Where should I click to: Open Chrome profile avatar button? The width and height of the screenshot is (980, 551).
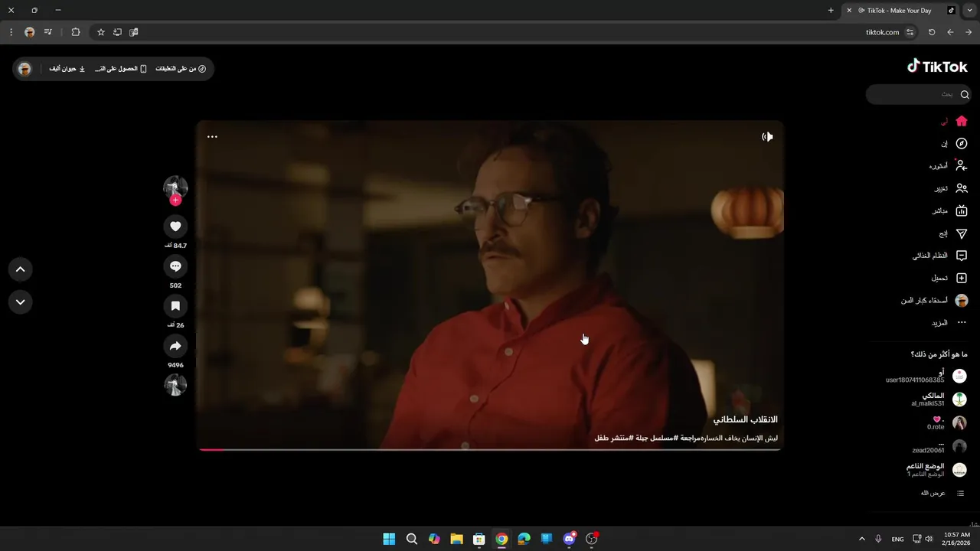[29, 32]
